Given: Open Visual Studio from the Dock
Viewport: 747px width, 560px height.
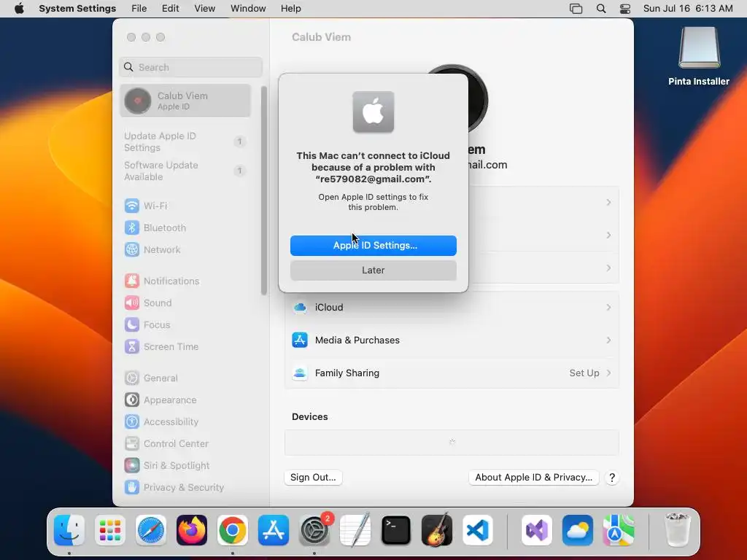Looking at the screenshot, I should pyautogui.click(x=537, y=530).
